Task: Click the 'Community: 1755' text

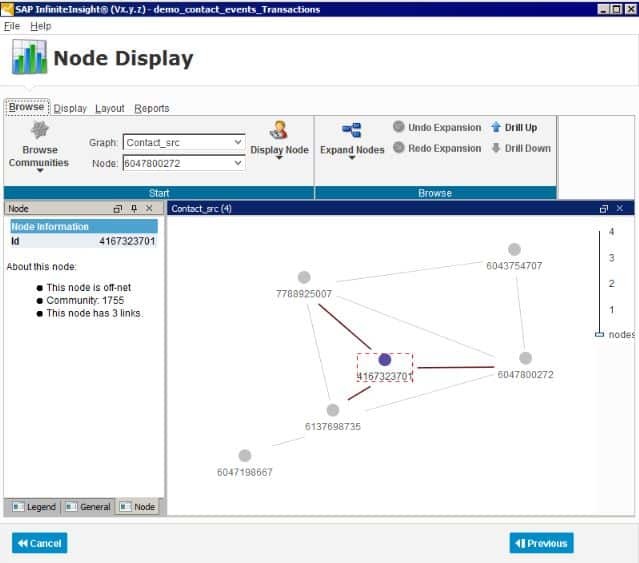Action: [85, 300]
